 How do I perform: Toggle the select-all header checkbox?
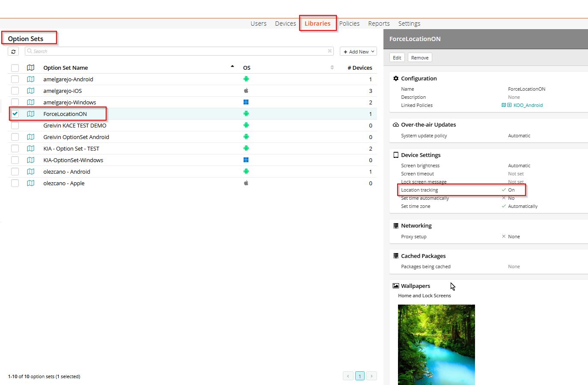(x=15, y=68)
